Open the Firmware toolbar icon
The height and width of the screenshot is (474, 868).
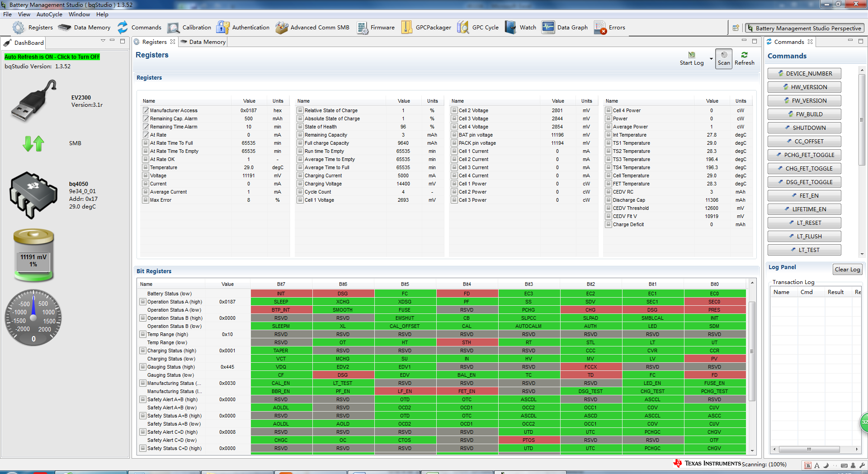click(362, 28)
